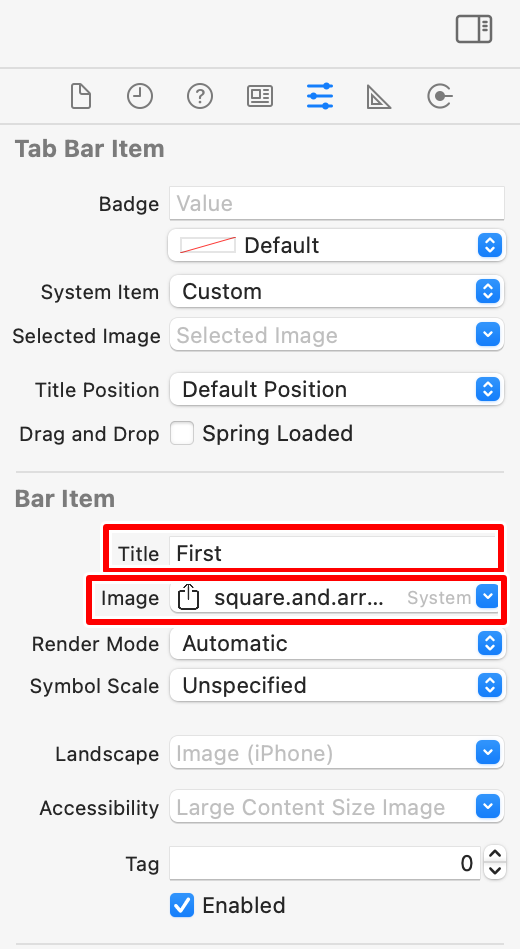This screenshot has height=949, width=520.
Task: Open the Quick Help inspector
Action: 200,96
